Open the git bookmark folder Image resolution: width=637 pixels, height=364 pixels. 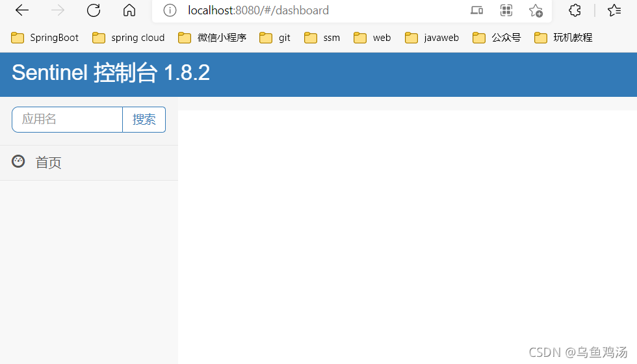click(274, 38)
